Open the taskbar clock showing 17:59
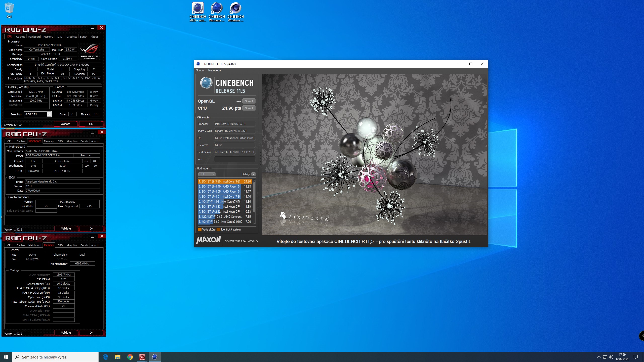 [622, 357]
